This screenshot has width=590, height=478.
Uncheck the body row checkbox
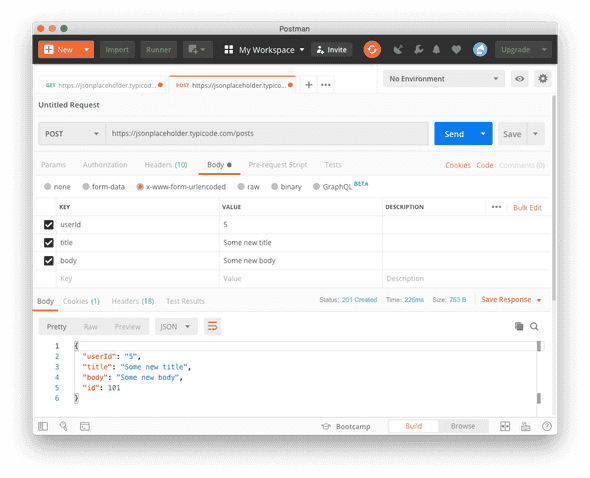(49, 260)
